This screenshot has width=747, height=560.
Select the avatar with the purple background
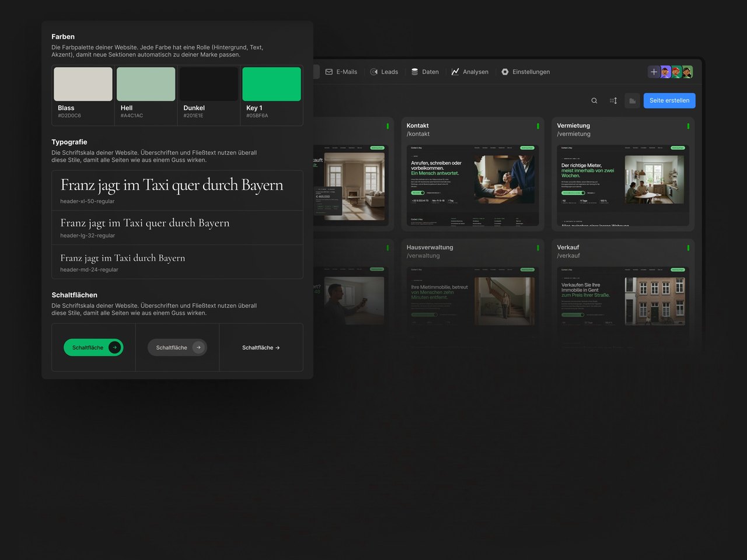coord(665,72)
